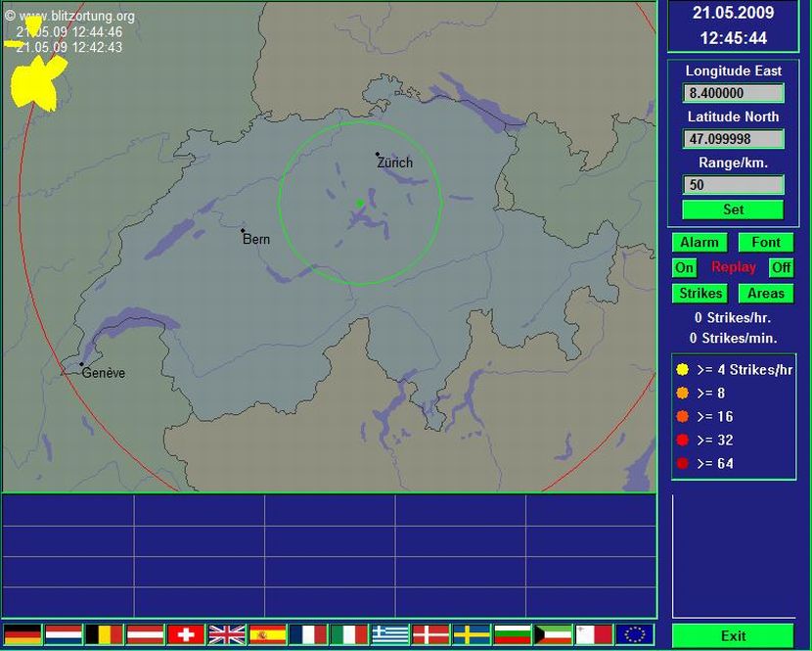Pick the Spanish flag icon
Screen dimensions: 812x651
click(x=267, y=634)
